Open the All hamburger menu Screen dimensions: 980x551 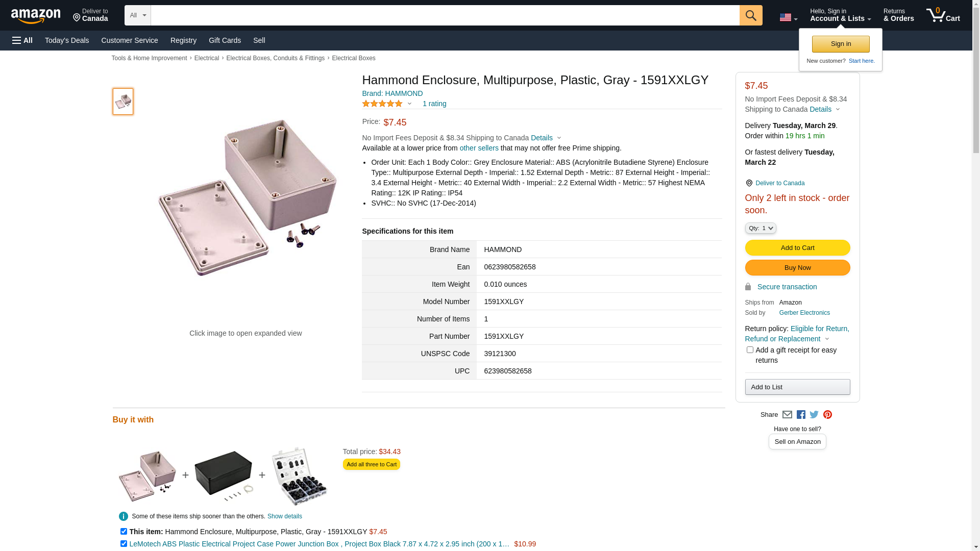coord(22,40)
